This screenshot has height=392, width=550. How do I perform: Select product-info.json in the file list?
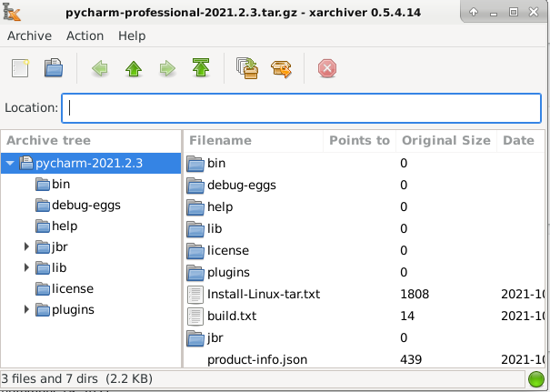coord(365,359)
